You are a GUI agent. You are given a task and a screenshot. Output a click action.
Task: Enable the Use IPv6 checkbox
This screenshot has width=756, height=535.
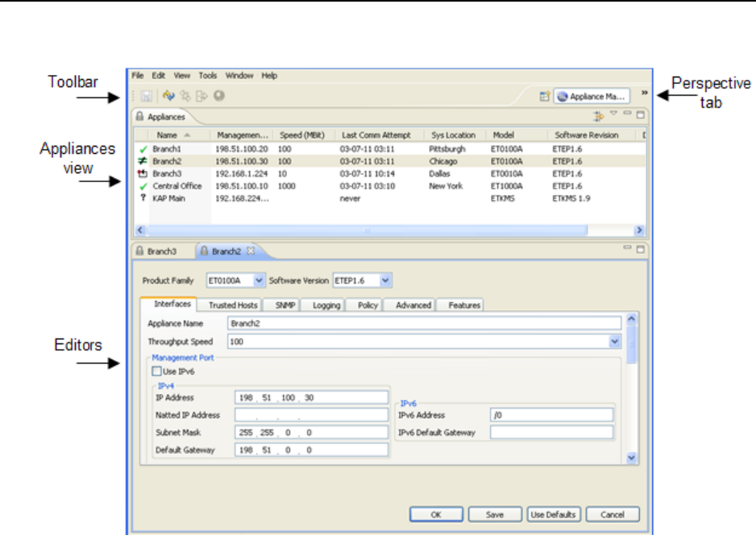[x=156, y=371]
